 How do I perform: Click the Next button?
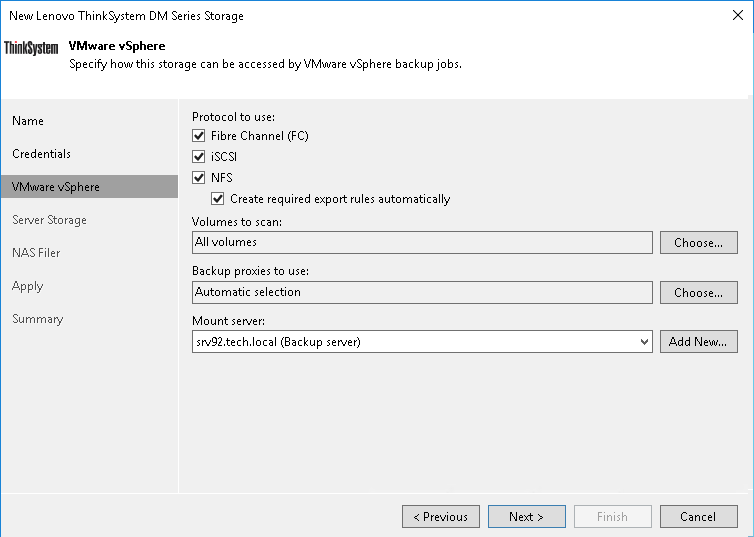[x=526, y=517]
